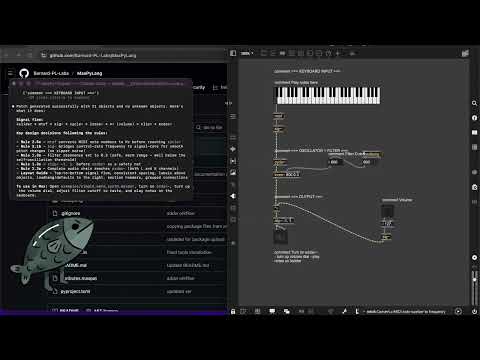Toggle the patcher lock icon in the bottom toolbar
The width and height of the screenshot is (480, 360).
[x=233, y=311]
